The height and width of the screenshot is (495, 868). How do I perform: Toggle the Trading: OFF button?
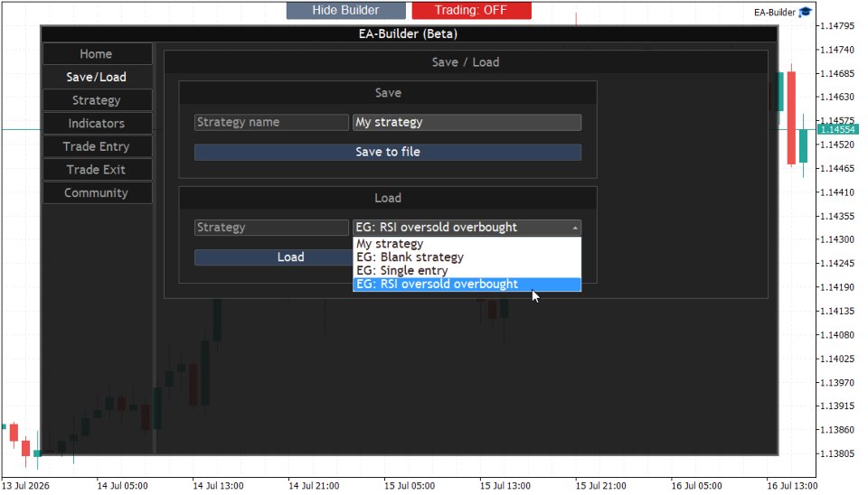tap(471, 10)
